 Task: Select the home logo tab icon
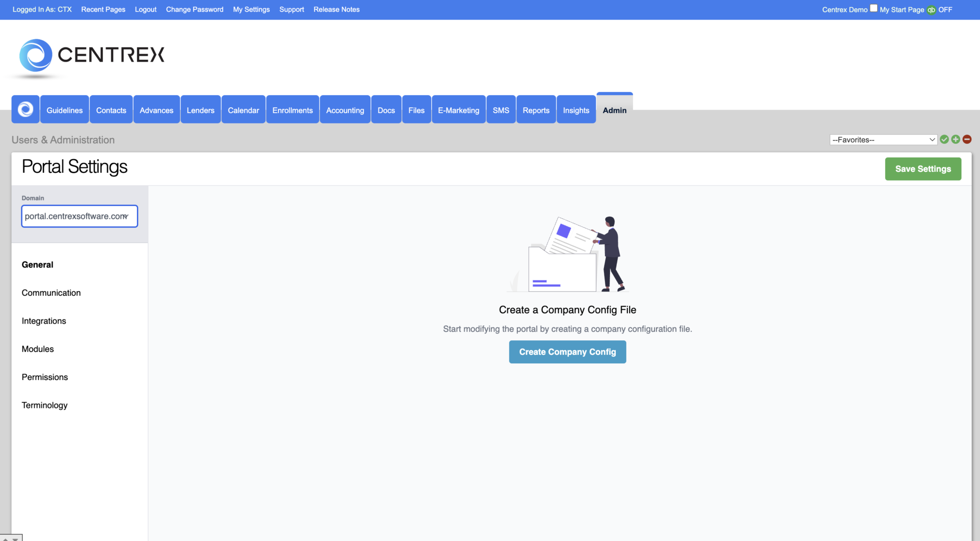(25, 109)
